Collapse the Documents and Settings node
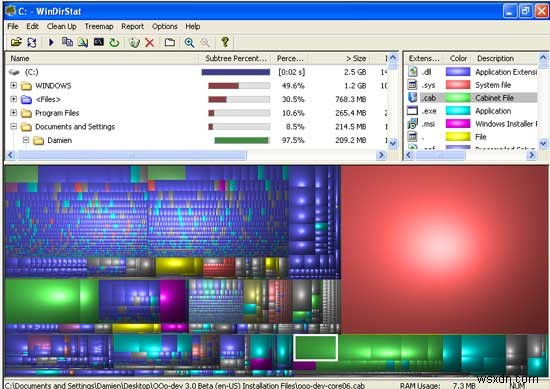The height and width of the screenshot is (389, 550). [13, 126]
